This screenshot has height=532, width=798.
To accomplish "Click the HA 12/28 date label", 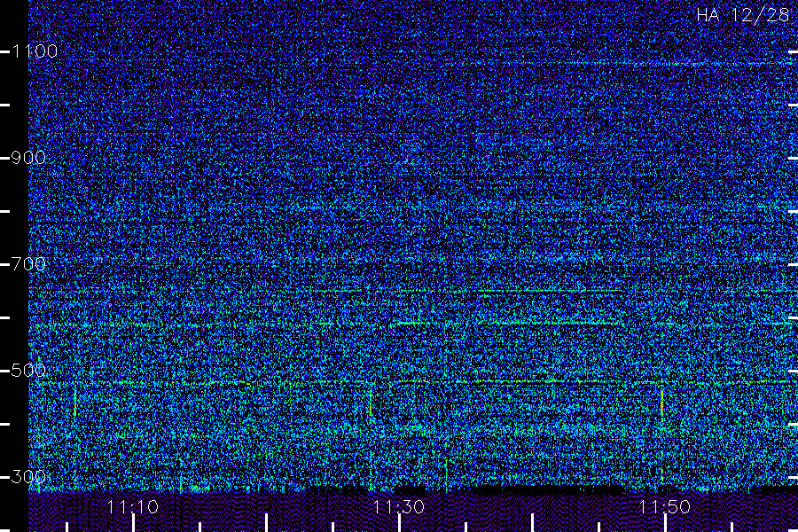I will click(743, 15).
